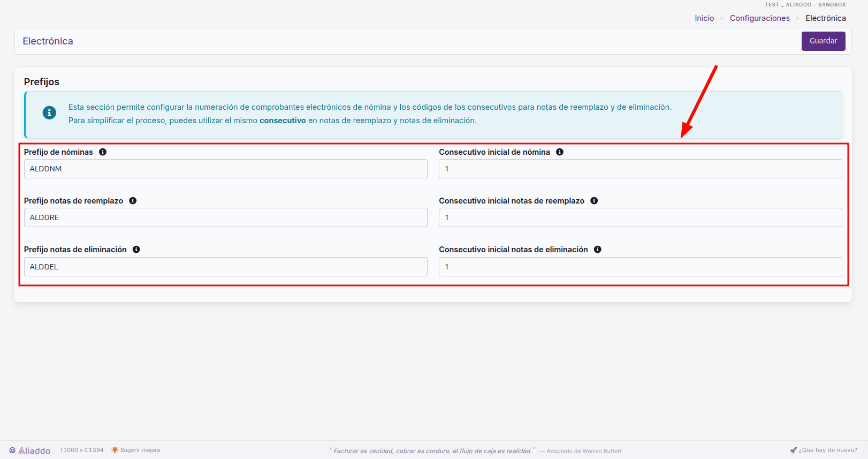Click info icon beside Prefijo de nóminas
The width and height of the screenshot is (868, 459).
coord(103,152)
